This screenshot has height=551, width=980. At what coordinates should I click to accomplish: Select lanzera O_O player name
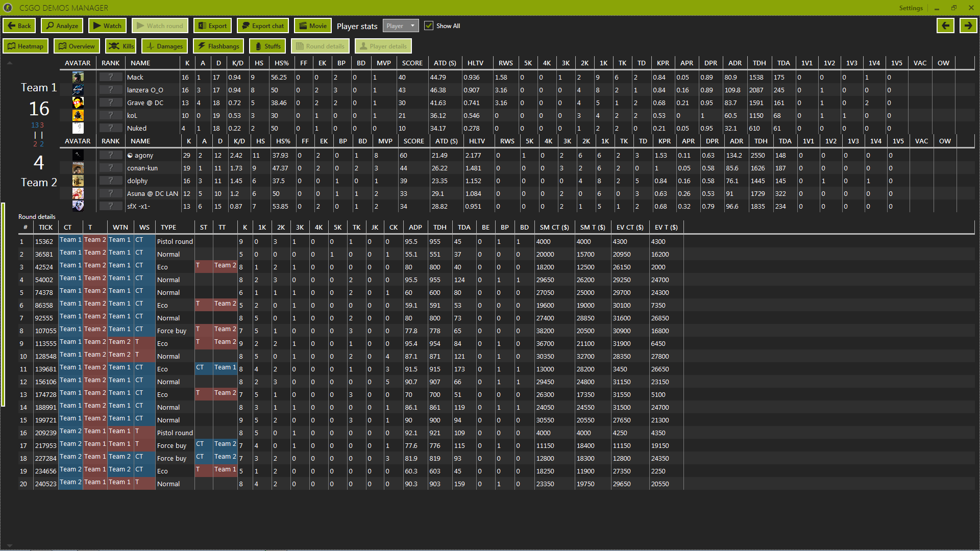pos(145,90)
